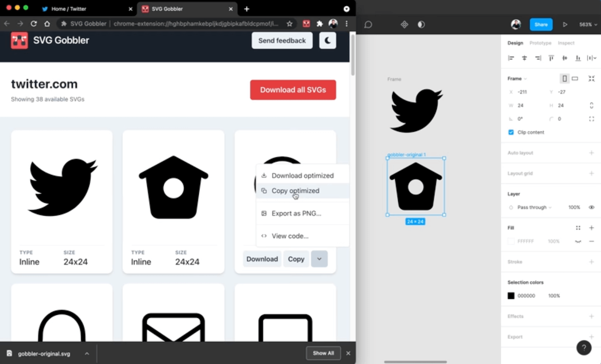Viewport: 601px width, 364px height.
Task: Select portrait frame orientation
Action: [565, 79]
